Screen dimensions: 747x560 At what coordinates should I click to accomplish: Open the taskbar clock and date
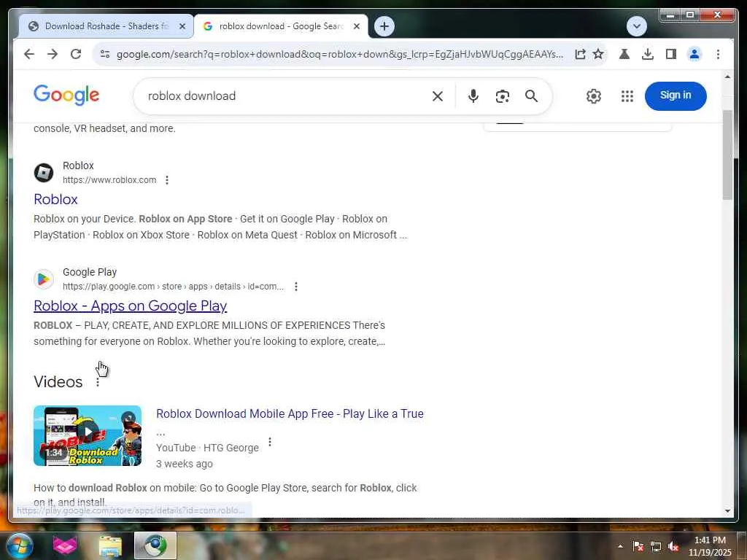click(x=710, y=546)
